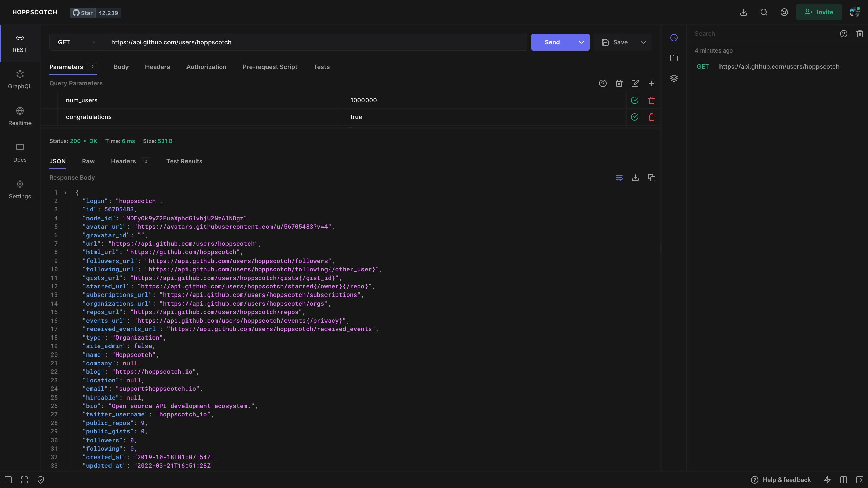Viewport: 868px width, 488px height.
Task: Toggle line wrapping in response body
Action: coord(619,178)
